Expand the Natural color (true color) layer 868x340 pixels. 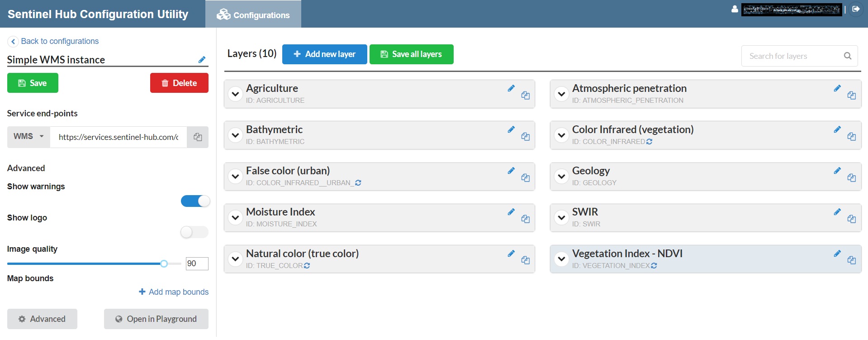pos(235,259)
